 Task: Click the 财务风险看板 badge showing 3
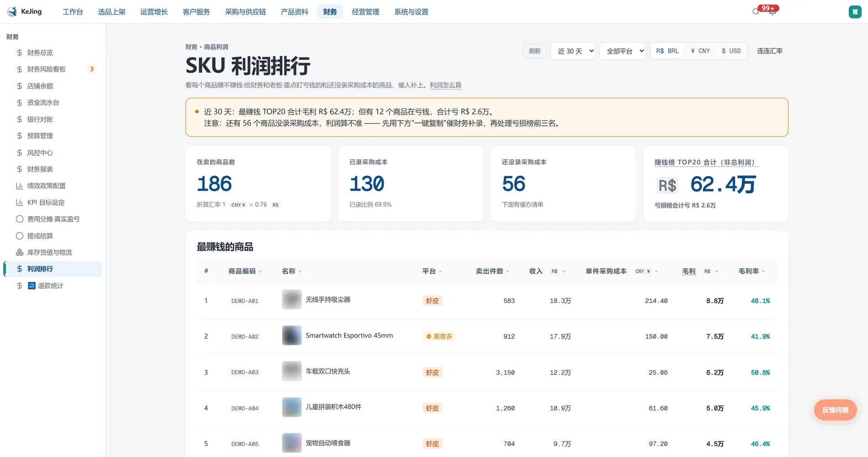[92, 69]
